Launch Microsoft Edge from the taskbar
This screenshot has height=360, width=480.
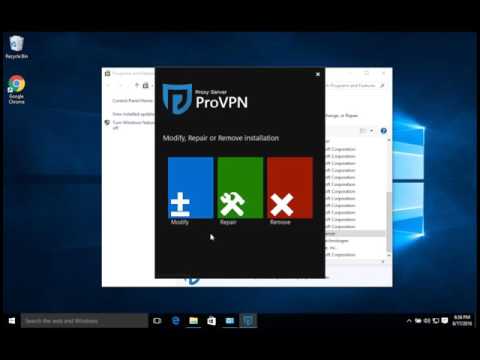point(176,321)
